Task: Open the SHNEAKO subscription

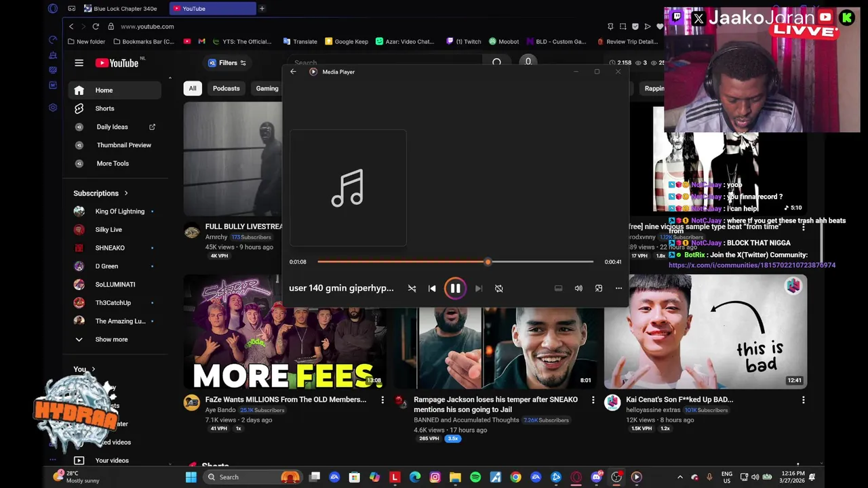Action: (x=115, y=248)
